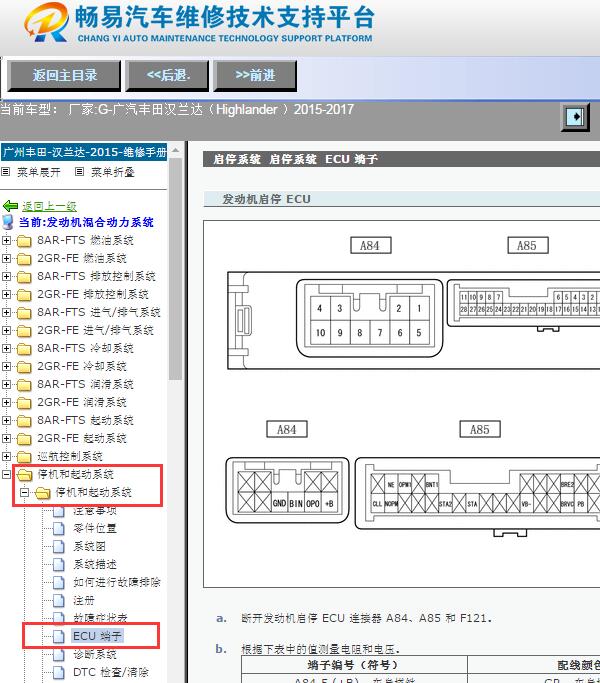Screen dimensions: 600x683
Task: Select the ECU 端子 tree item
Action: (x=97, y=636)
